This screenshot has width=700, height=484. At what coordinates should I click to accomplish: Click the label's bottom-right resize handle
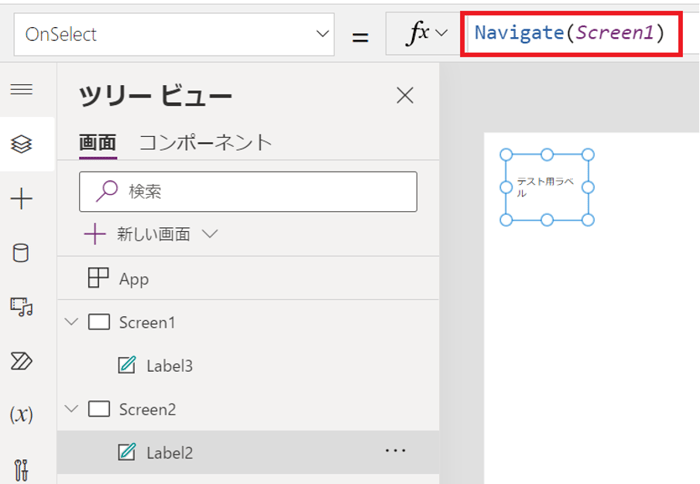coord(588,220)
